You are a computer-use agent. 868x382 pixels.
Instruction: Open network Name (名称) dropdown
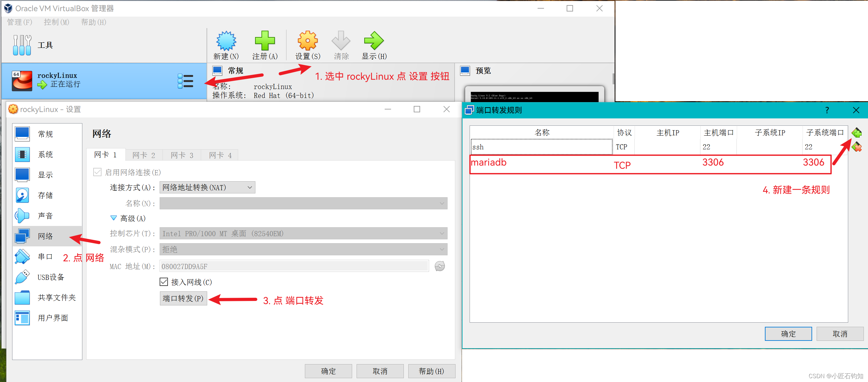[303, 204]
